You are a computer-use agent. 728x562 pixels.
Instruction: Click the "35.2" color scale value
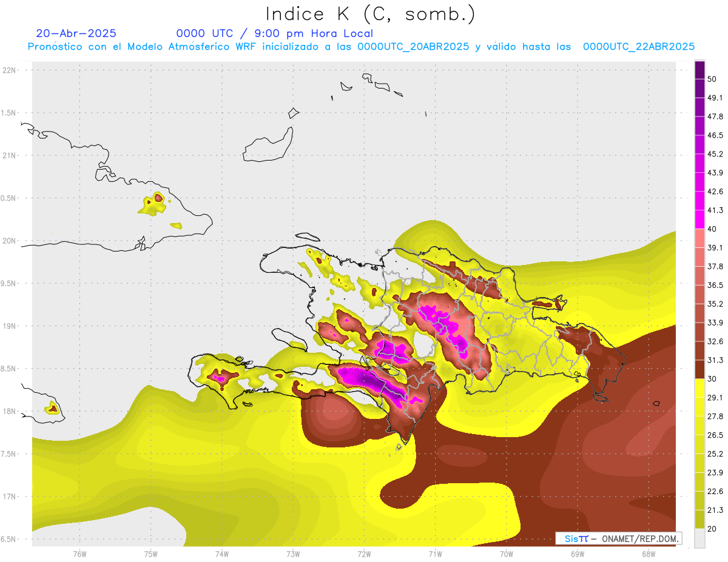pyautogui.click(x=715, y=304)
